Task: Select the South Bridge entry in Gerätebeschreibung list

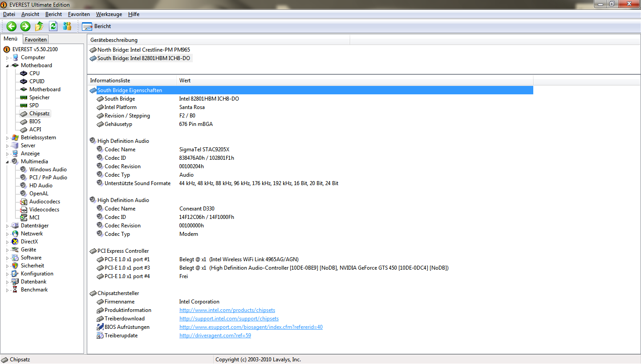Action: 140,58
